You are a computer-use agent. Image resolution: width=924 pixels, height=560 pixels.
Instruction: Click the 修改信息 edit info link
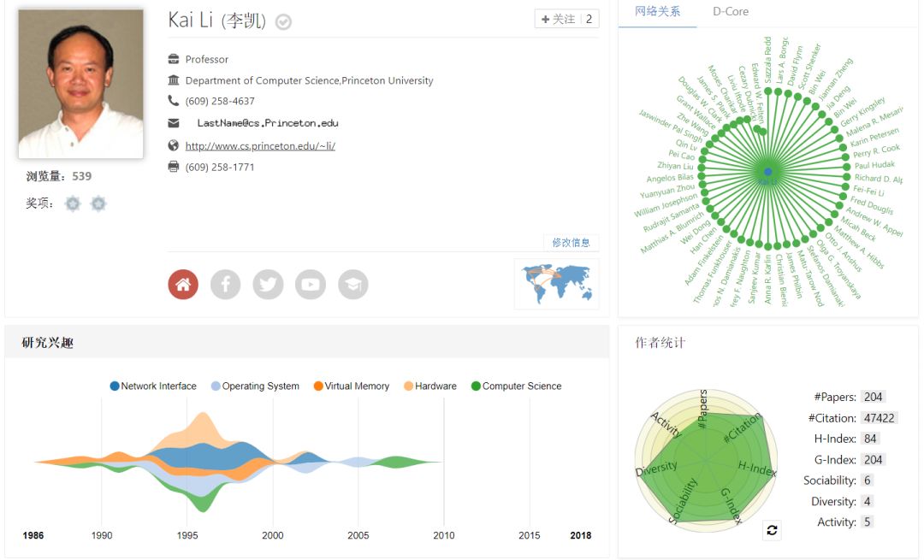[571, 243]
